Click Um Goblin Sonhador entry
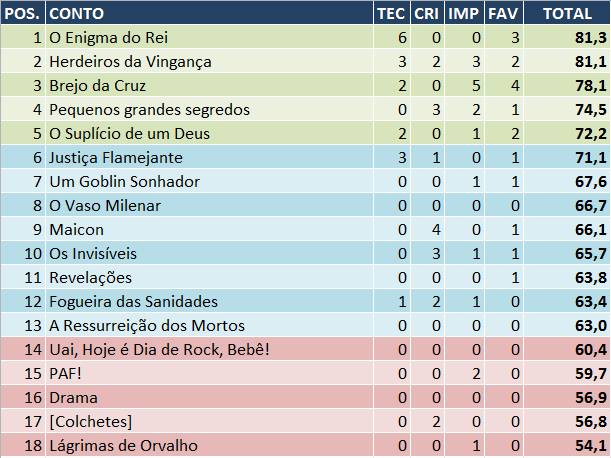Image resolution: width=611 pixels, height=458 pixels. coord(124,181)
